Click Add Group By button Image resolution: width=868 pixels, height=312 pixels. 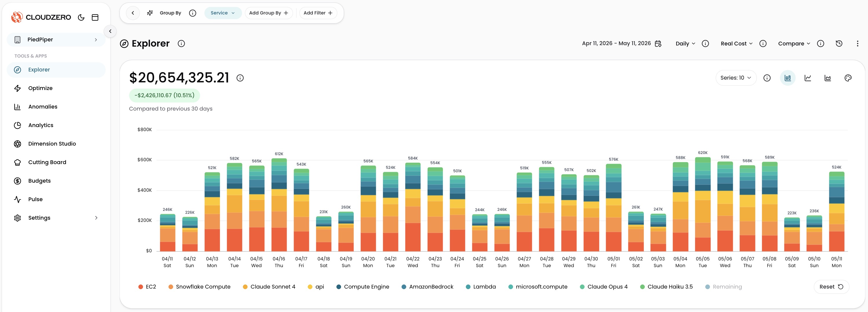(269, 13)
